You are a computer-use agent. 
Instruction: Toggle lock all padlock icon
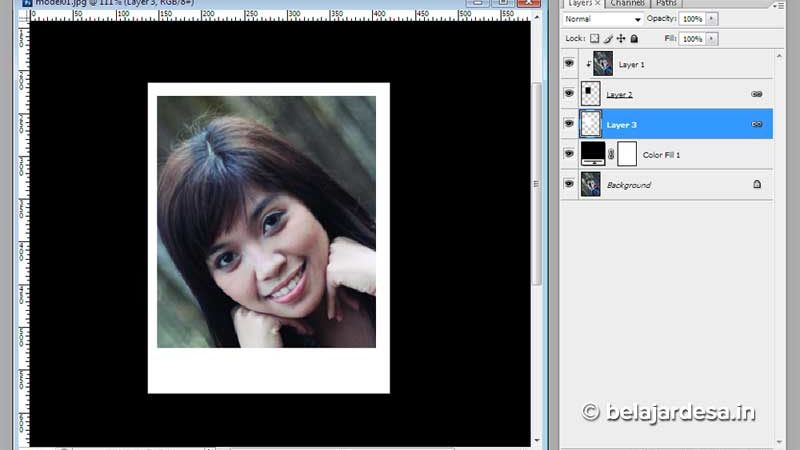[x=634, y=38]
